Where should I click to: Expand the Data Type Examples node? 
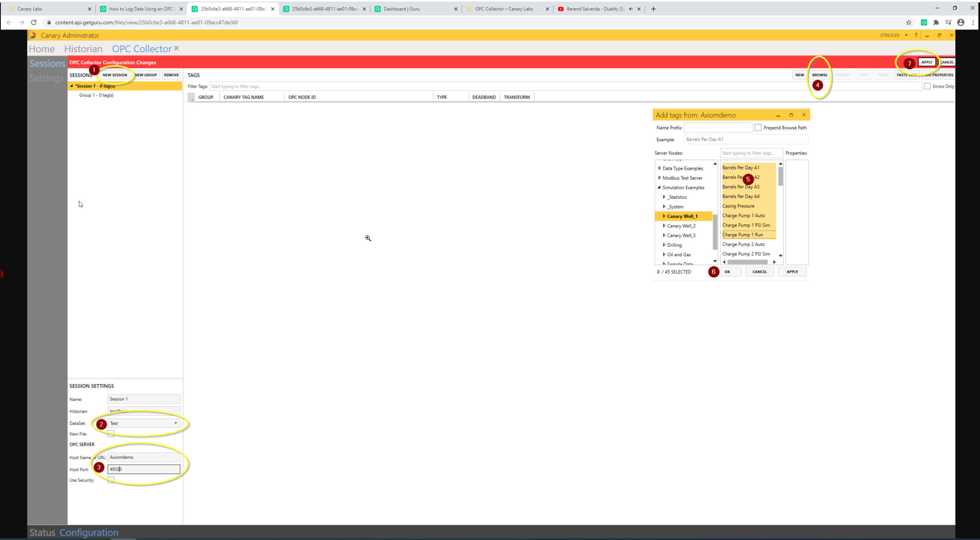659,168
